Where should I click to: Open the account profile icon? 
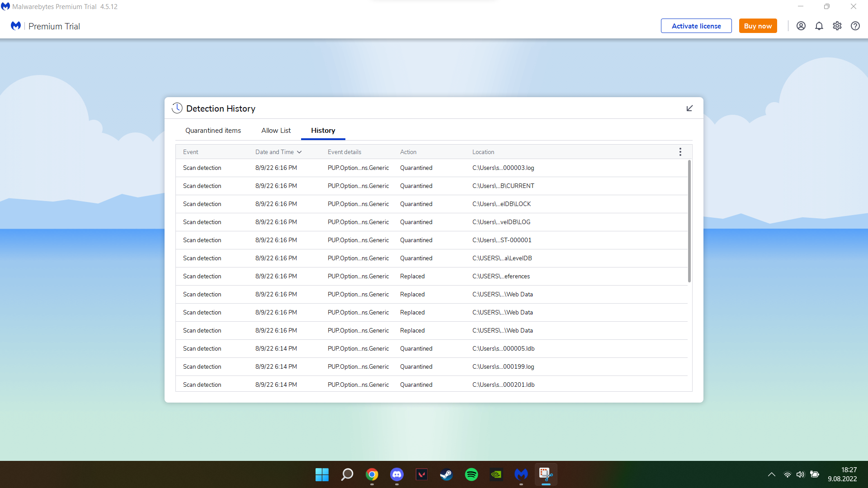[801, 26]
